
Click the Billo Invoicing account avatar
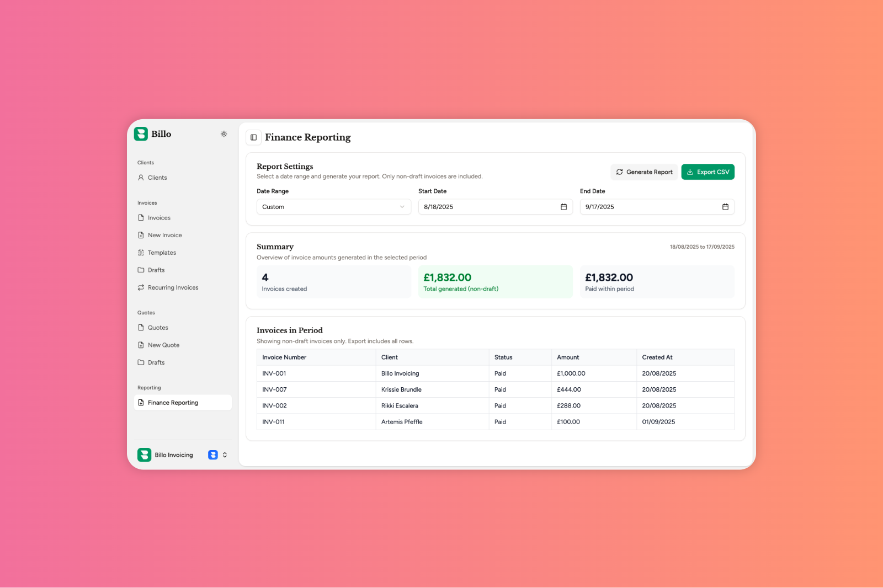[x=144, y=455]
